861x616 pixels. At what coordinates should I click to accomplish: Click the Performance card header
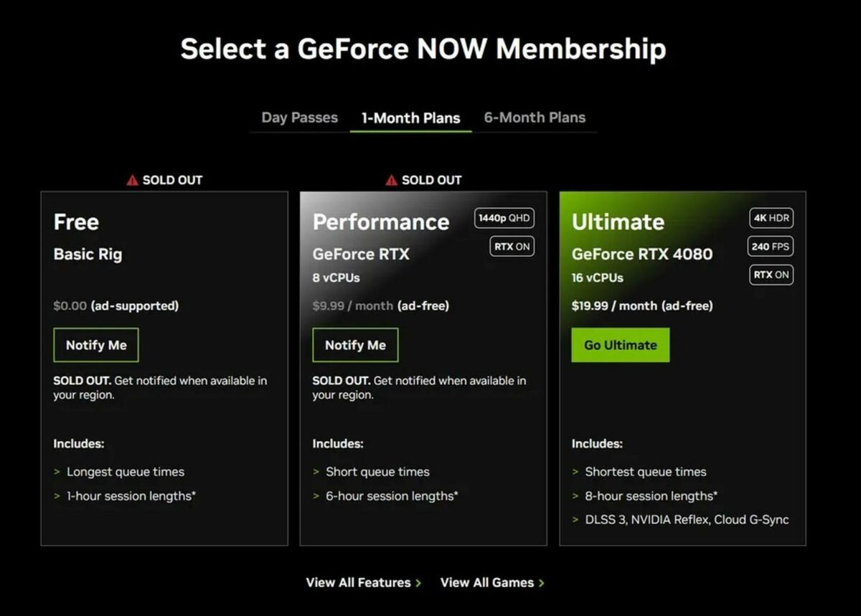(x=381, y=222)
